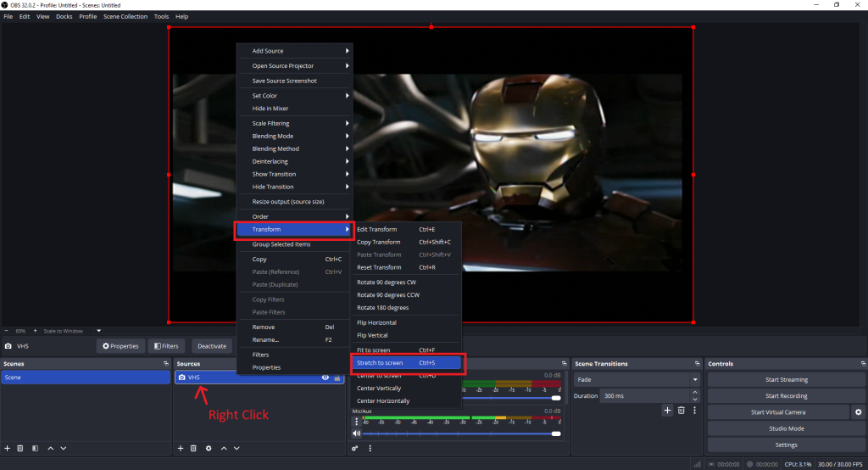This screenshot has height=470, width=868.
Task: Add a new source with the Sources plus icon
Action: 181,448
